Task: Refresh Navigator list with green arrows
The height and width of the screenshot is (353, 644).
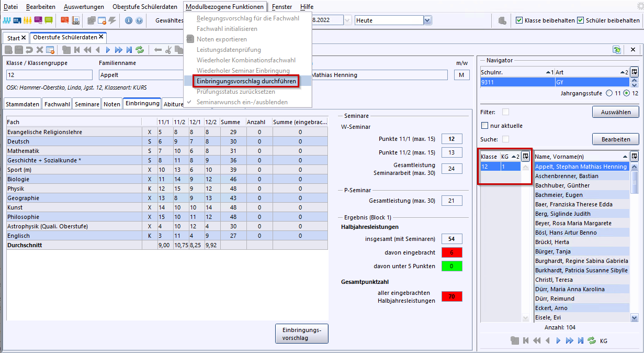Action: (x=592, y=340)
